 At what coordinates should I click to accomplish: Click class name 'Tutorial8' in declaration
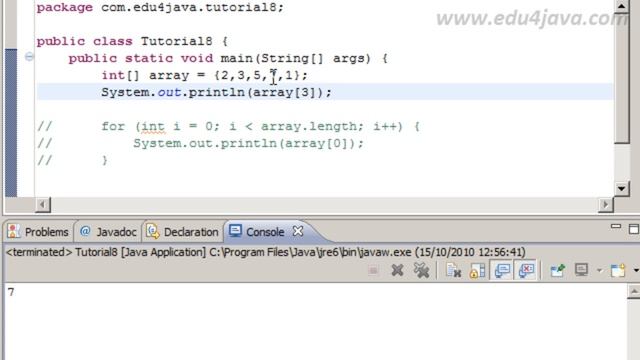point(176,41)
